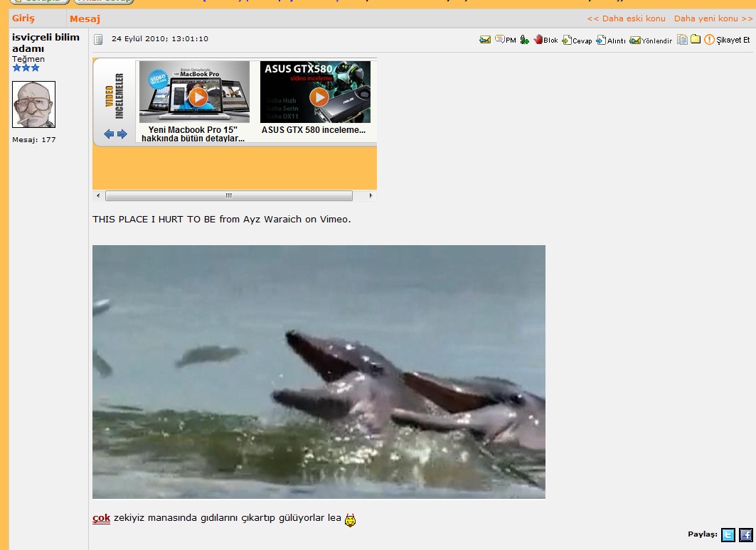Click the blue rank stars under Teğmen
Screen dimensions: 756x550
coord(26,68)
